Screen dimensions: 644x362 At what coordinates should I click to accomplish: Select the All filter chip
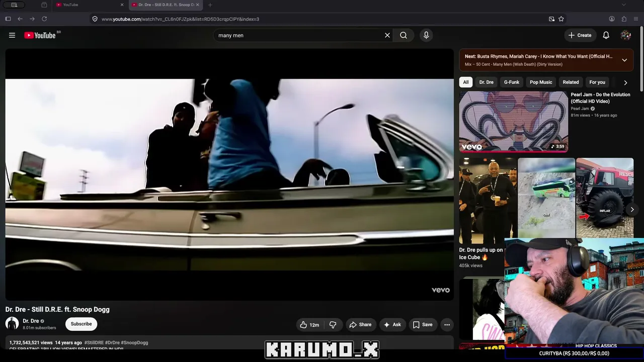pos(466,82)
